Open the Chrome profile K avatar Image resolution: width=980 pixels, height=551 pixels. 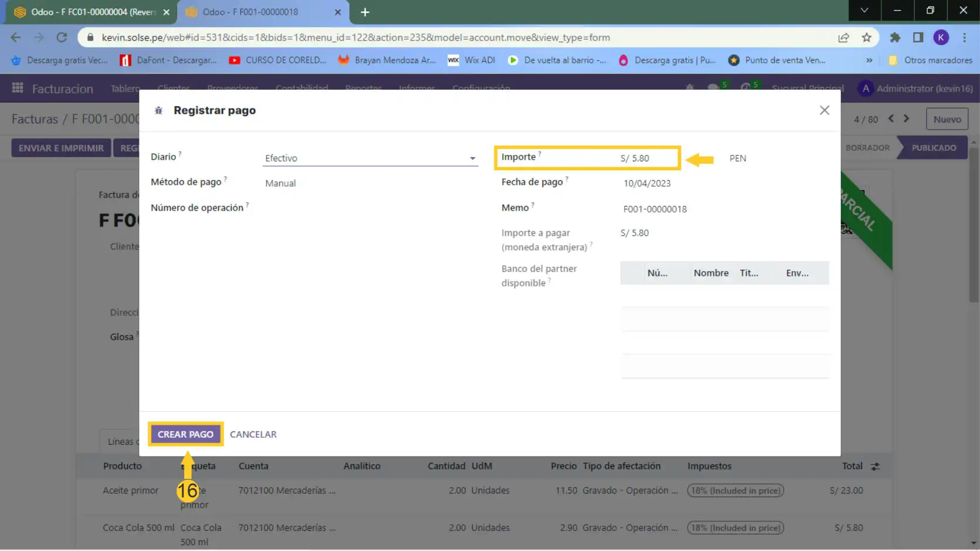(x=941, y=38)
